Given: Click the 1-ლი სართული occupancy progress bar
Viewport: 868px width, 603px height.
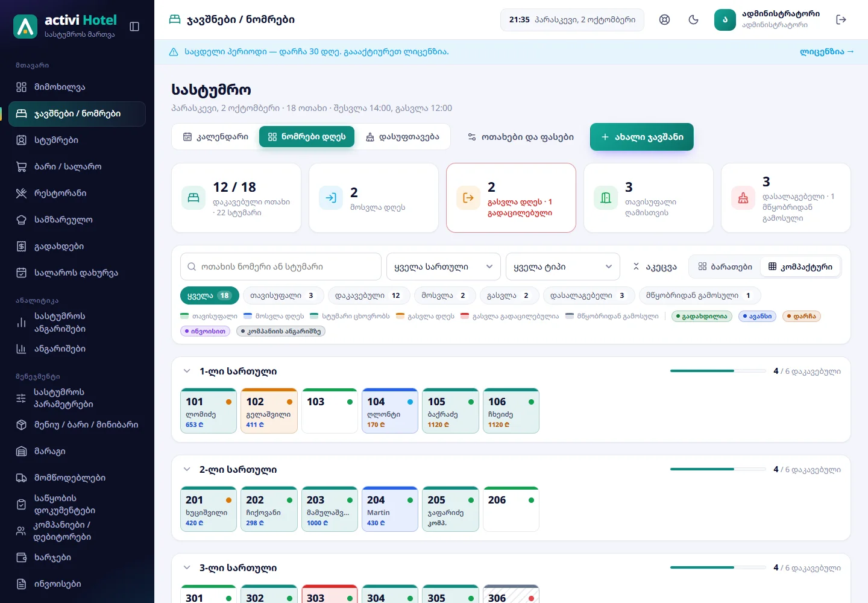Looking at the screenshot, I should 717,371.
